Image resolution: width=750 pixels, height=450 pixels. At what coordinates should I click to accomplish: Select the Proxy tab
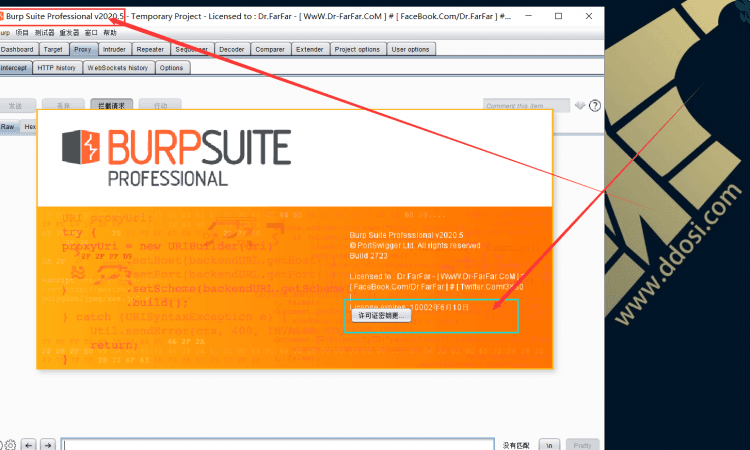click(x=83, y=49)
